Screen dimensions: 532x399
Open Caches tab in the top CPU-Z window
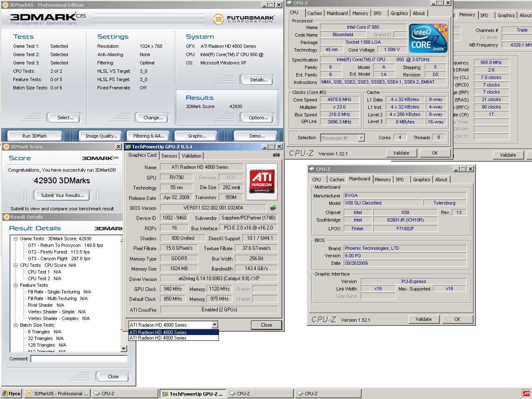point(315,13)
